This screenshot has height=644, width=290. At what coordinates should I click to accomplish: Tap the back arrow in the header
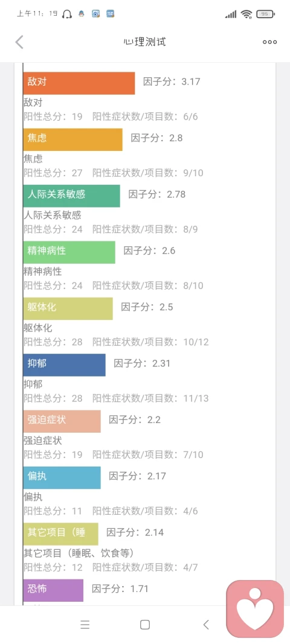pos(19,42)
